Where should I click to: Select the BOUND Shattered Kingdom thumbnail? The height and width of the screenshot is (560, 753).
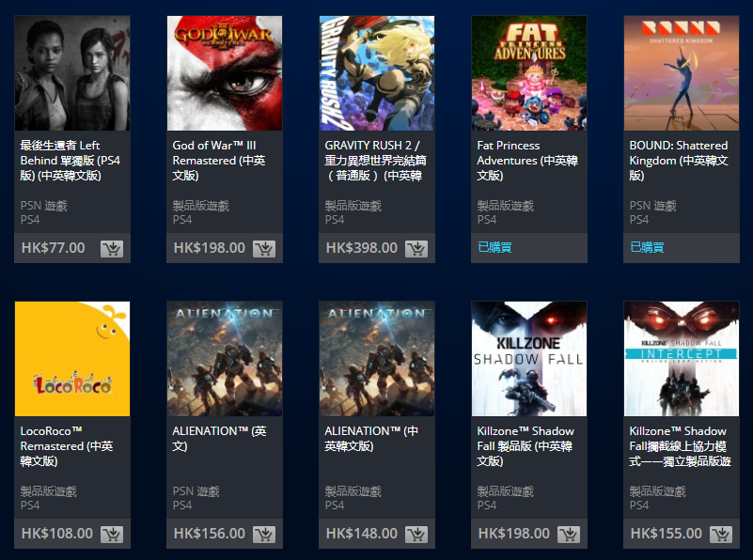(682, 73)
